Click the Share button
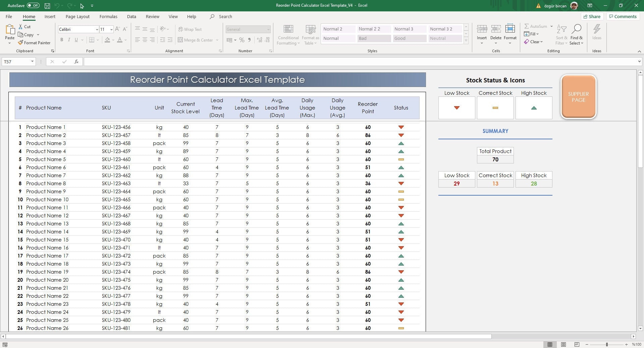Screen dimensions: 644x348 coord(592,16)
